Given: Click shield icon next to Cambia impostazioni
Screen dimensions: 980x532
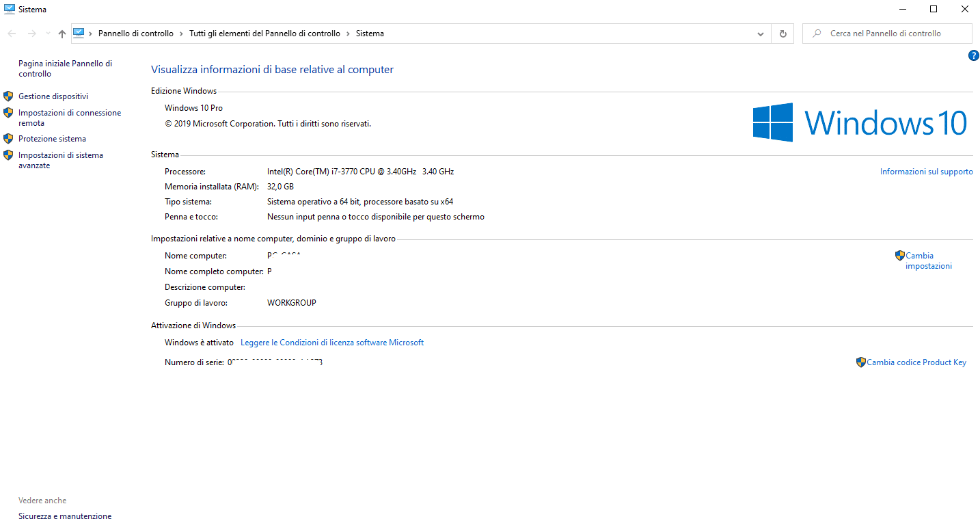Looking at the screenshot, I should [900, 256].
